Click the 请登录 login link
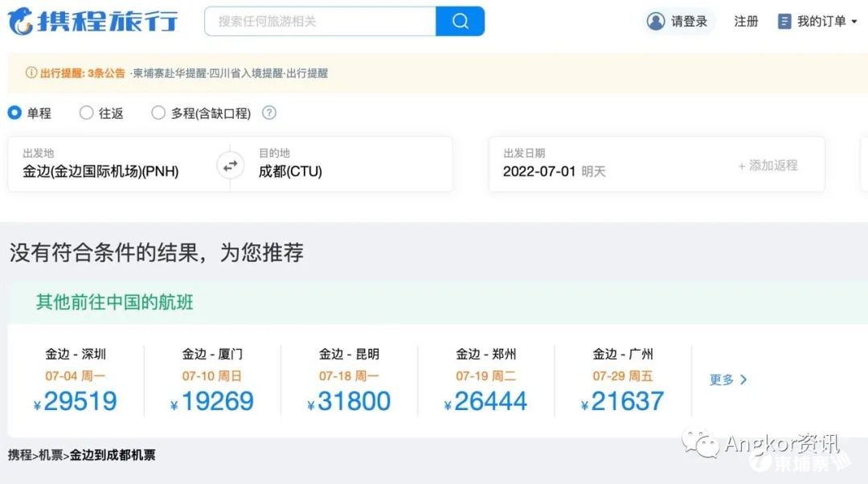 [690, 21]
